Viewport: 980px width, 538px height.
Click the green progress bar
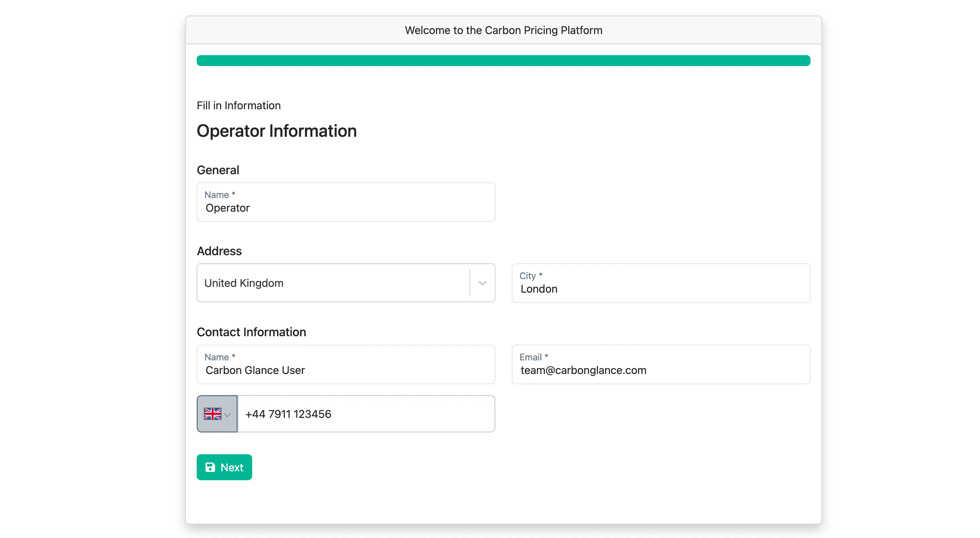503,61
